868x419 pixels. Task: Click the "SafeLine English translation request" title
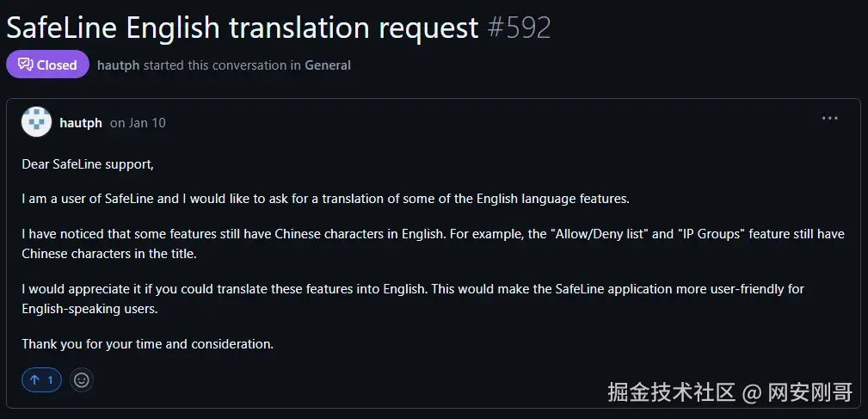click(242, 28)
